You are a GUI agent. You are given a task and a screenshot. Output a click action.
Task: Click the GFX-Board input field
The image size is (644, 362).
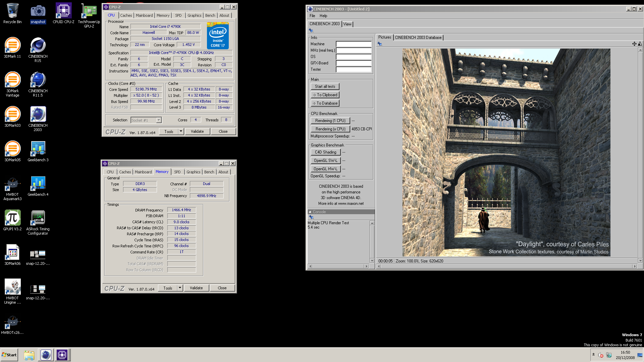[x=354, y=63]
